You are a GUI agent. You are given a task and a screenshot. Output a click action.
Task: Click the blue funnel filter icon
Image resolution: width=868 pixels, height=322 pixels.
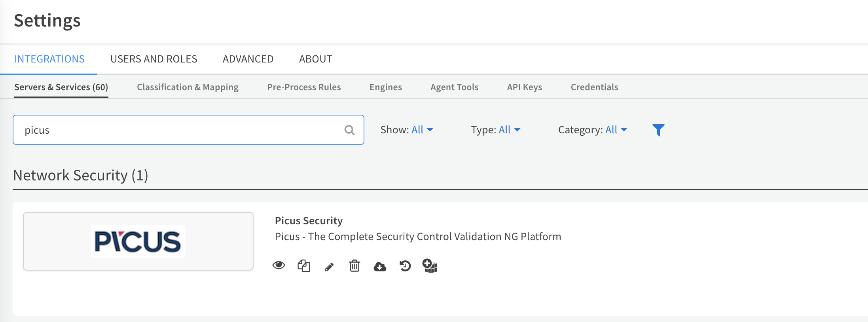click(x=658, y=130)
